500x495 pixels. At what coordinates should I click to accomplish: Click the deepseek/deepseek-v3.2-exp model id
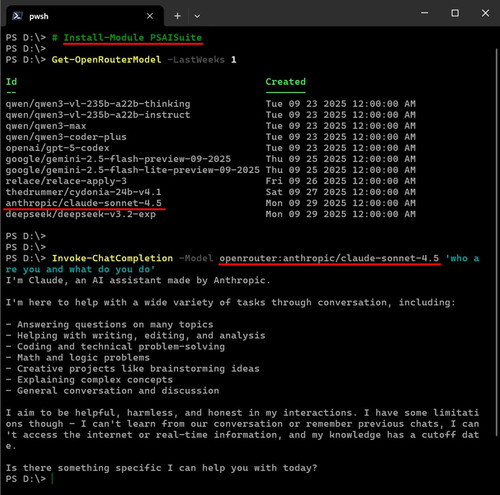[80, 214]
